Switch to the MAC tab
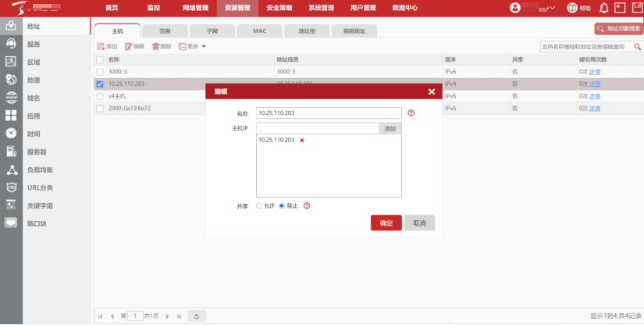Screen dimensions: 644x325 click(260, 30)
